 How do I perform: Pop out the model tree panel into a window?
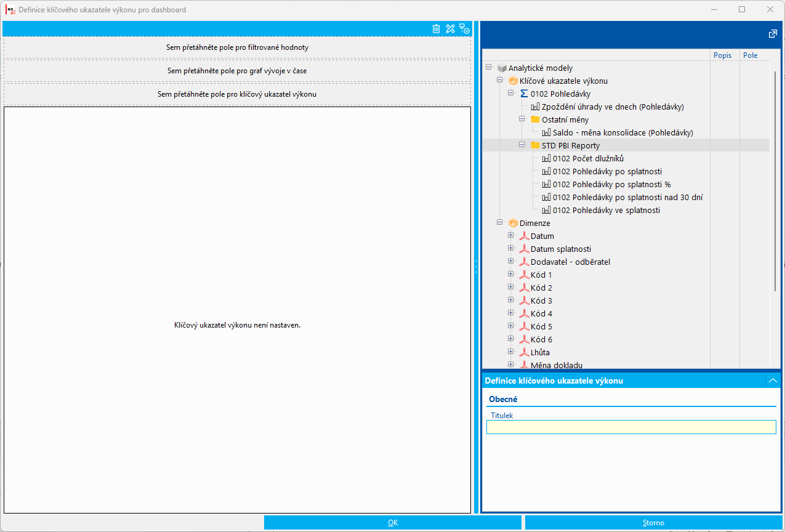(773, 34)
